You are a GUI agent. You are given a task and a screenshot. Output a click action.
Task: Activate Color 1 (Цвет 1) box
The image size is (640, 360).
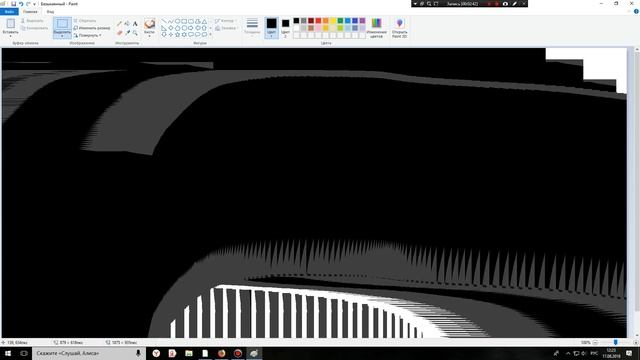271,28
